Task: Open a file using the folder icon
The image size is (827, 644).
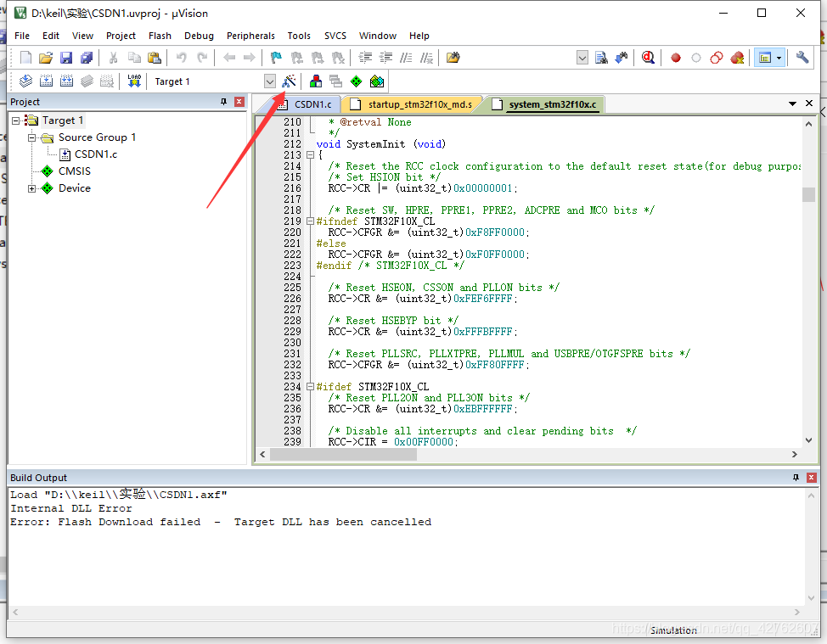Action: click(46, 58)
